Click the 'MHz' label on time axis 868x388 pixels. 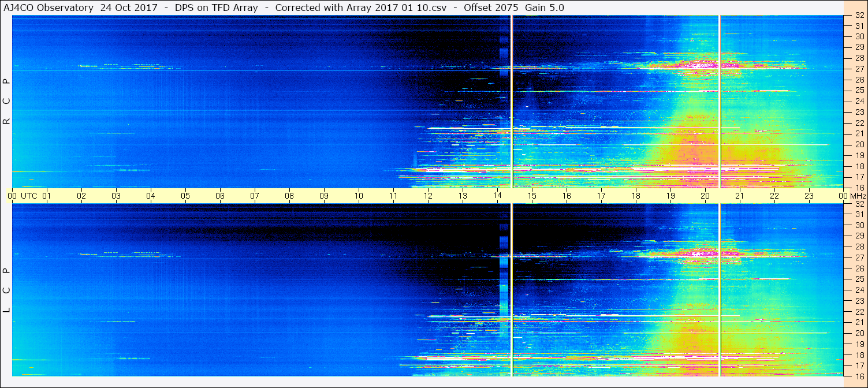coord(857,196)
